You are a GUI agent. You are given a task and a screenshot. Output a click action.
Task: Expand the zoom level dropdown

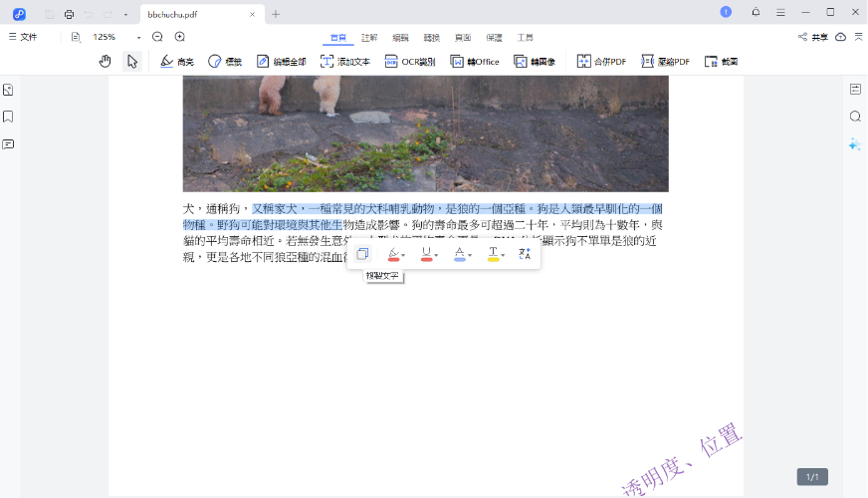pyautogui.click(x=138, y=38)
